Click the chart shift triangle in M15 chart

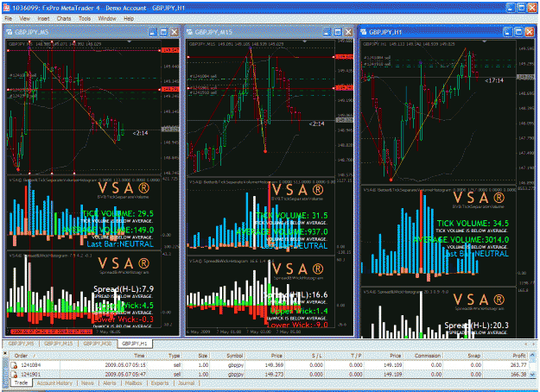[x=305, y=41]
